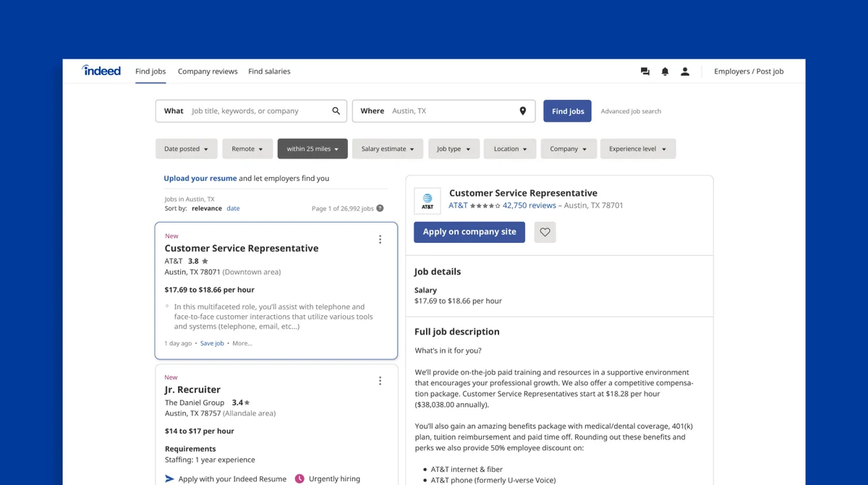Click "$14 to $17 per hour" text

[200, 432]
